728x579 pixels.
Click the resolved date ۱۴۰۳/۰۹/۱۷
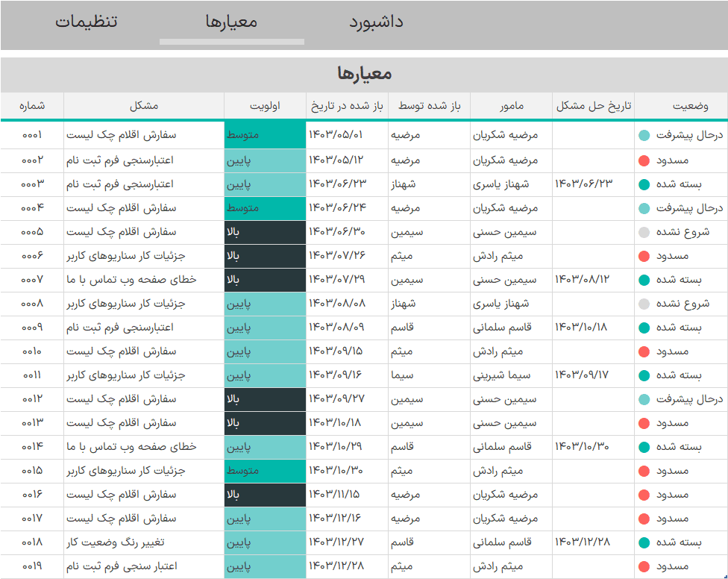pos(582,375)
